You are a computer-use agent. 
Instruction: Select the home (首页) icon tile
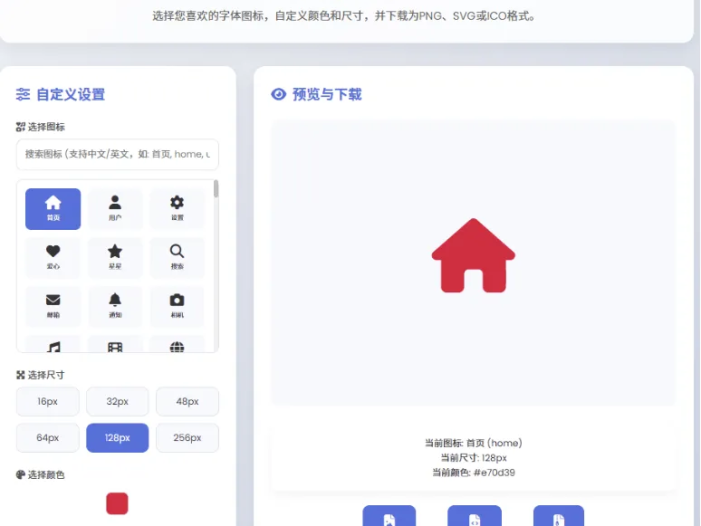click(x=53, y=209)
